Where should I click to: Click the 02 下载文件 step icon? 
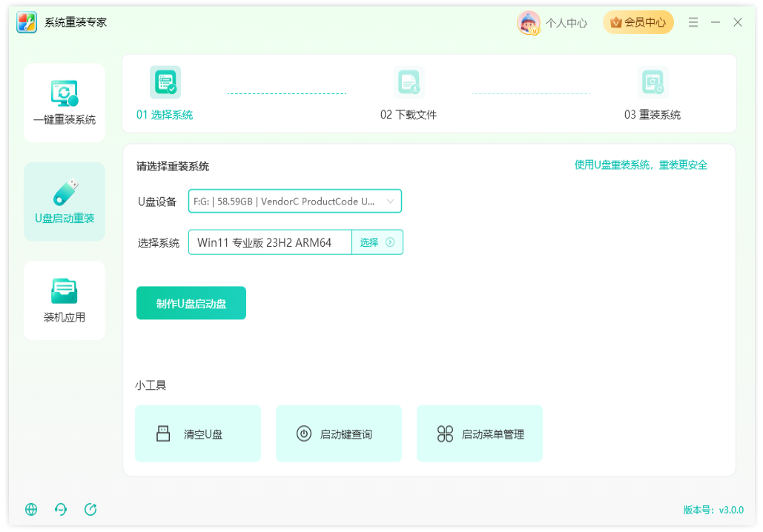point(409,82)
